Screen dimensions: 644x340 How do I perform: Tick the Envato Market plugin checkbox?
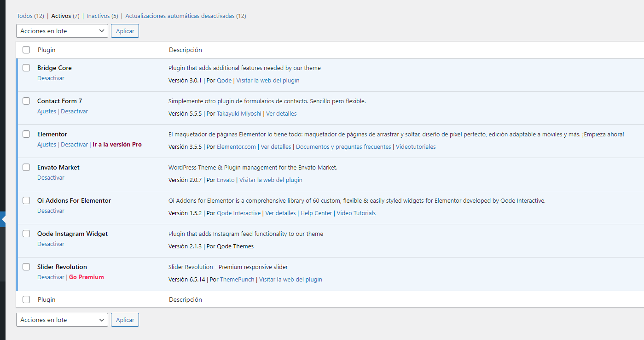[26, 167]
